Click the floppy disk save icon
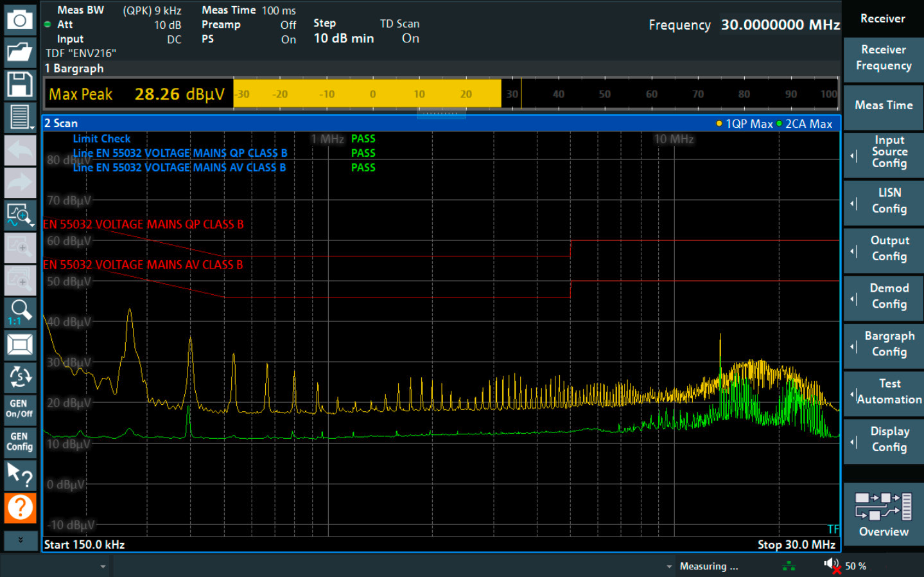The width and height of the screenshot is (924, 577). (20, 84)
